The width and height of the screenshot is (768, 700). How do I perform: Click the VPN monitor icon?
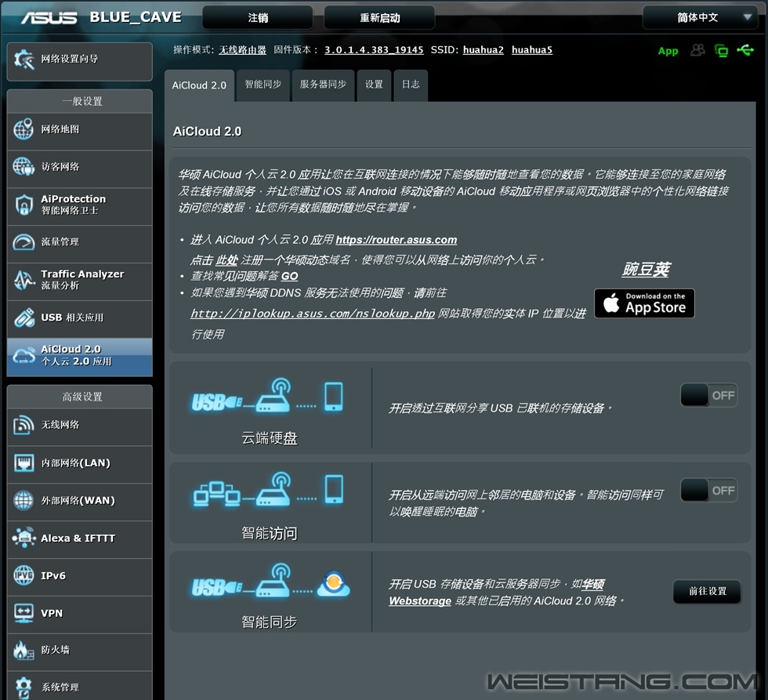(x=24, y=613)
